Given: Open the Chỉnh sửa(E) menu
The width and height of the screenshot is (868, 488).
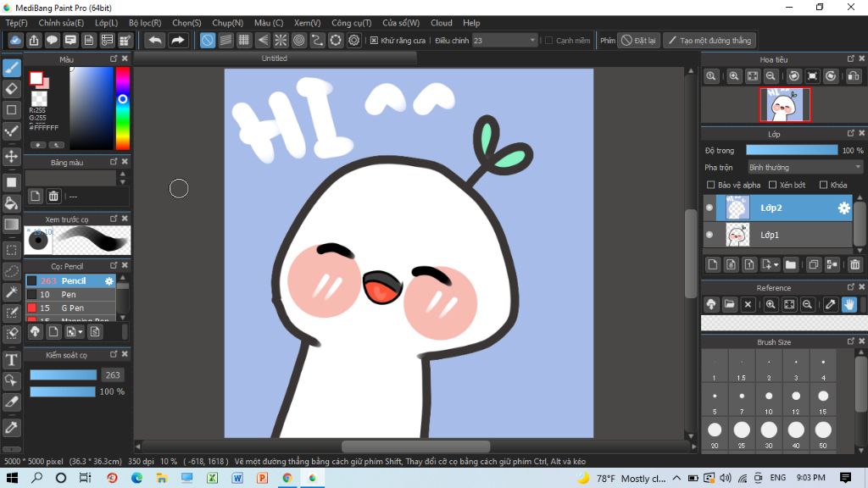Looking at the screenshot, I should [61, 23].
